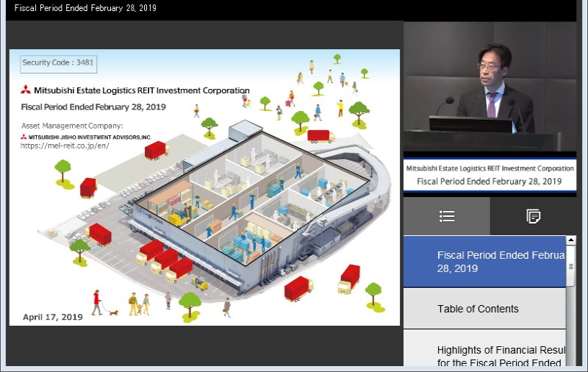Screen dimensions: 588x372
Task: Open Highlights of Financial Results chapter
Action: (484, 348)
